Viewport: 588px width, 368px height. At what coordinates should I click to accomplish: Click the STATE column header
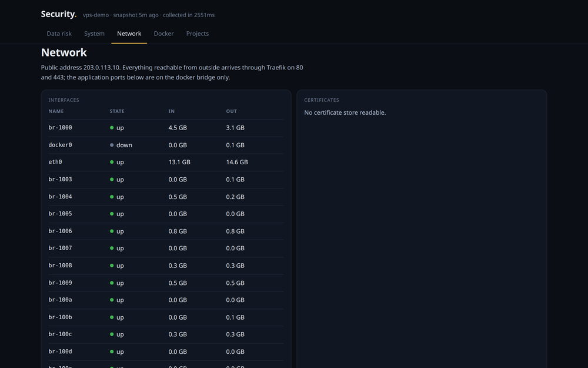pos(117,111)
